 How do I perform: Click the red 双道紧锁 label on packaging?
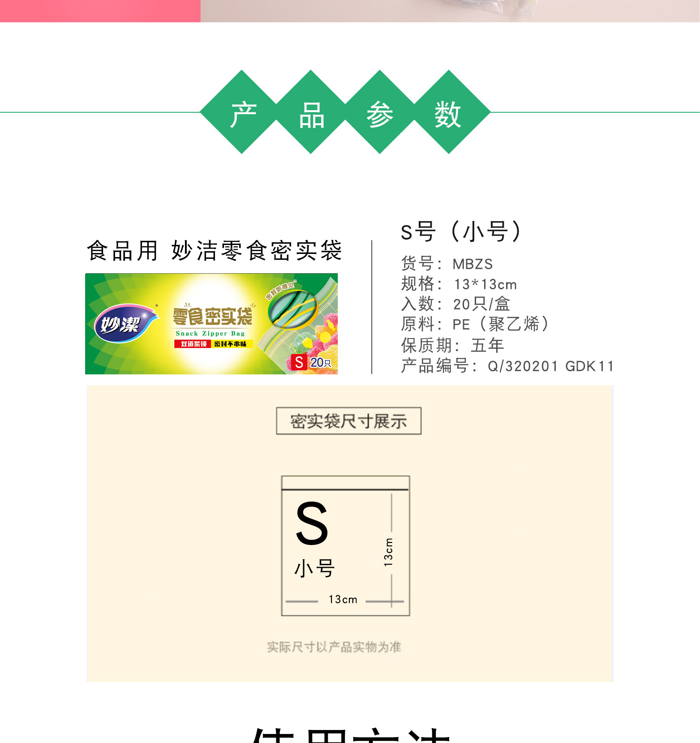click(193, 344)
